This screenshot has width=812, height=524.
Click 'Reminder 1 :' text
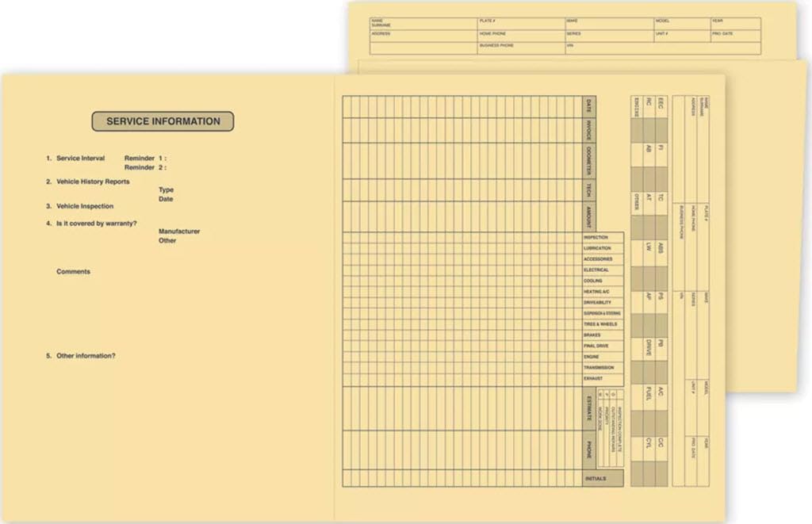pos(146,158)
